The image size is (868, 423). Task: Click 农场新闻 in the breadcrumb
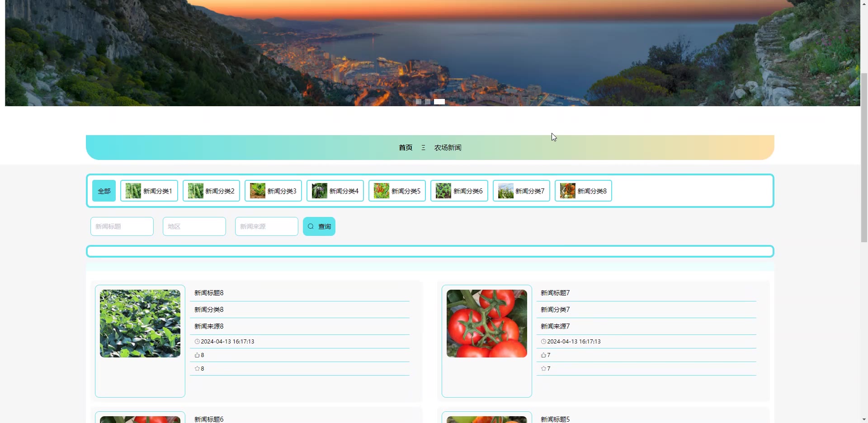[x=448, y=148]
